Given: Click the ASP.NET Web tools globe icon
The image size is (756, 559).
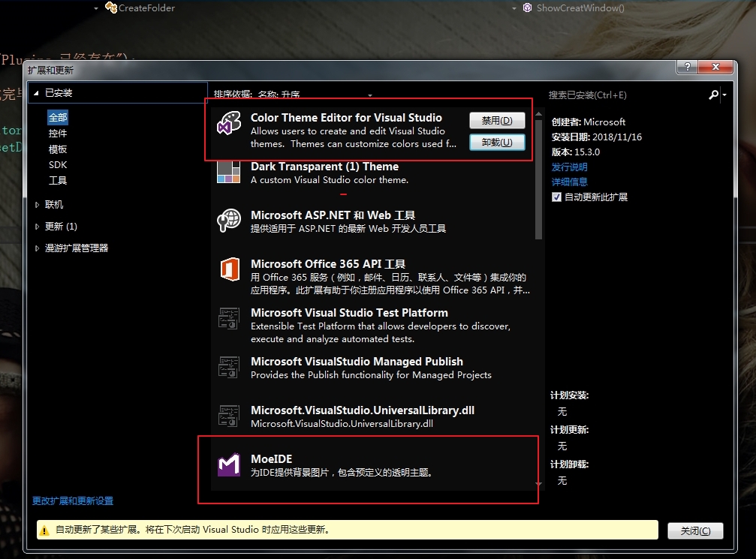Looking at the screenshot, I should click(x=228, y=221).
